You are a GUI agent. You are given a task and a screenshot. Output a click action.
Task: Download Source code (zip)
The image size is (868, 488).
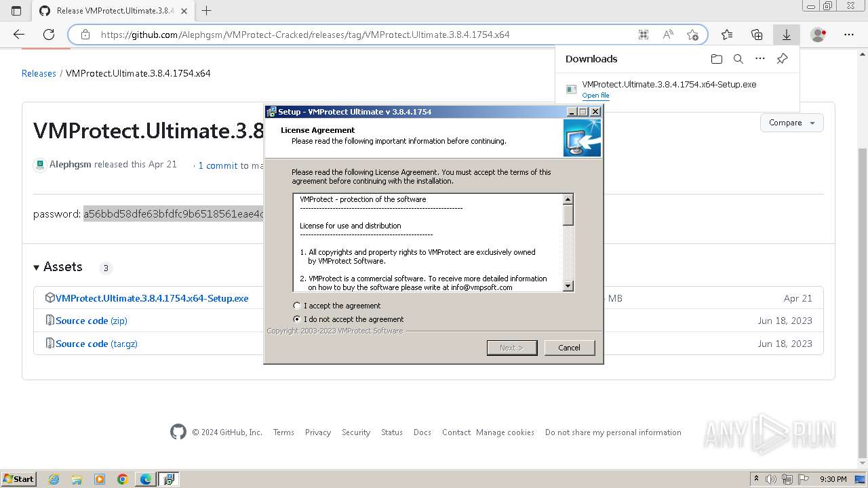coord(92,321)
